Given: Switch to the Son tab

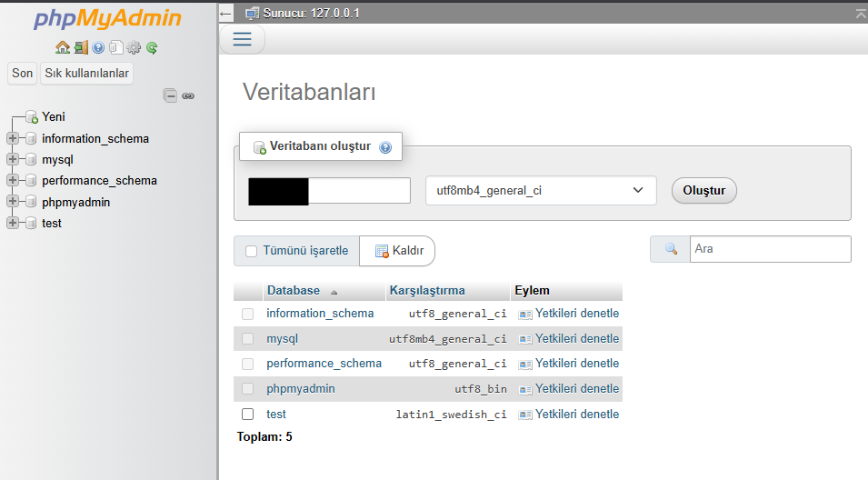Looking at the screenshot, I should coord(22,73).
